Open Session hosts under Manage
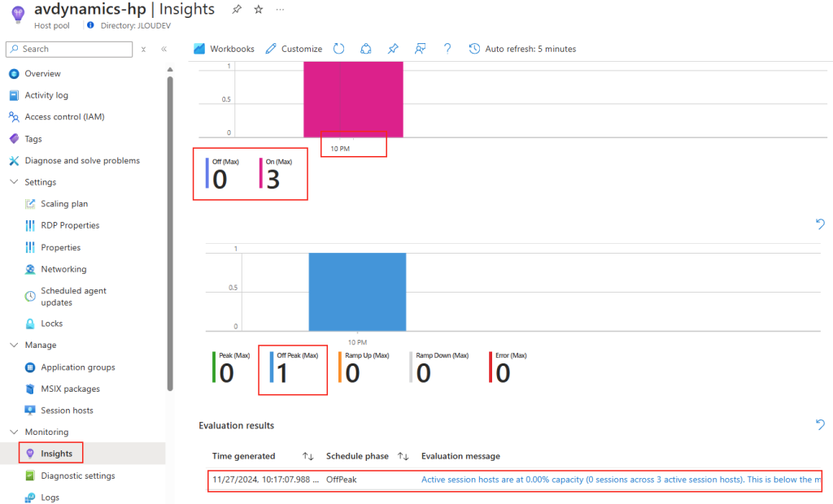 67,411
